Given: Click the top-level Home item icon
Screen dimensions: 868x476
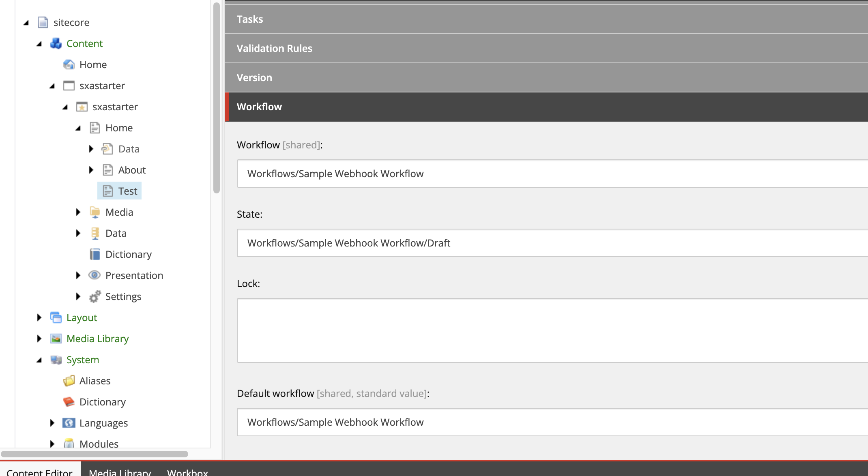Looking at the screenshot, I should click(69, 64).
